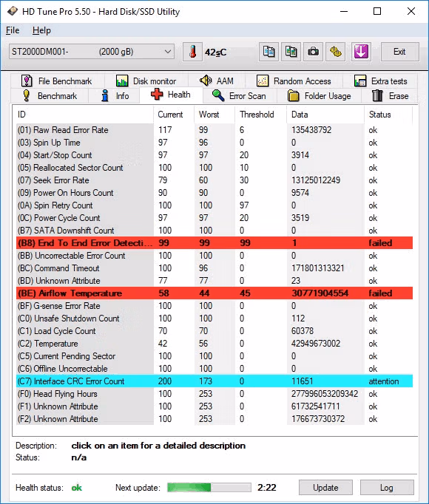Select (07) Seek Error Rate row
The width and height of the screenshot is (429, 504).
click(x=214, y=180)
